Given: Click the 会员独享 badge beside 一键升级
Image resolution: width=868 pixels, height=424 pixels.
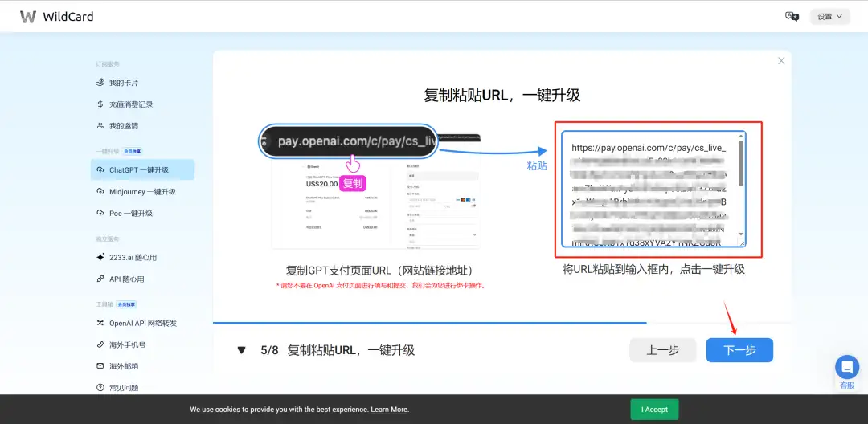Looking at the screenshot, I should pyautogui.click(x=133, y=151).
